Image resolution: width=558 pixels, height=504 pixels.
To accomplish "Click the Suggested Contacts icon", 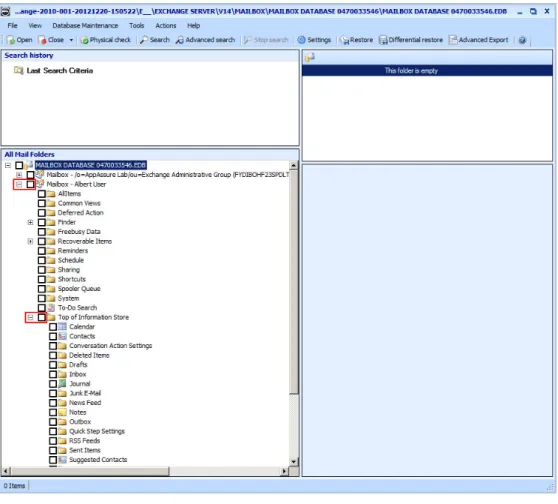I will pos(62,460).
